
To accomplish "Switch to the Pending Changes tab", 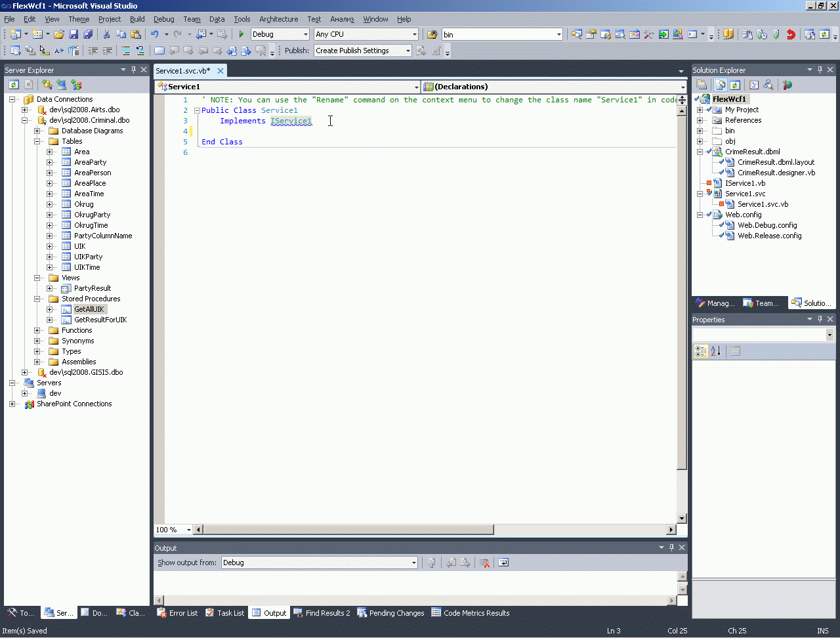I will [x=390, y=613].
